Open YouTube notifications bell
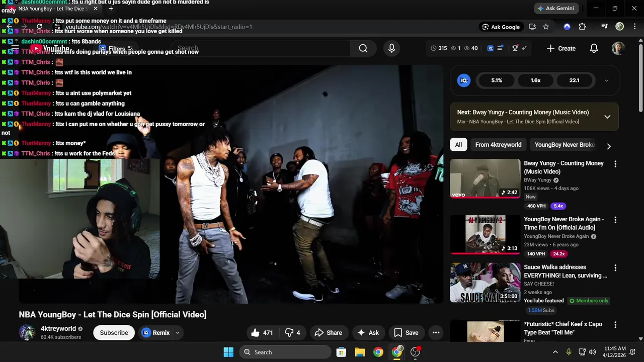Viewport: 644px width, 362px height. [594, 48]
